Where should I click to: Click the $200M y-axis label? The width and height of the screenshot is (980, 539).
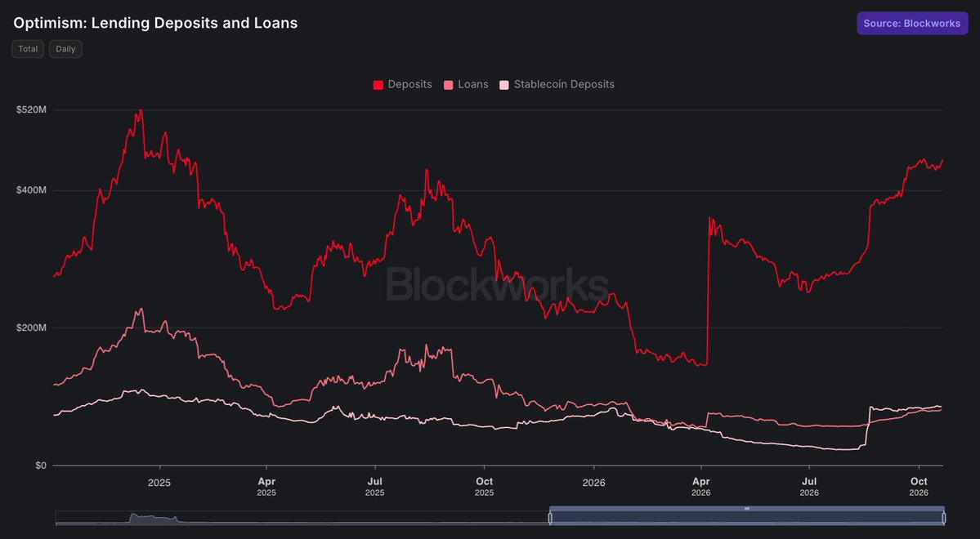[x=31, y=327]
